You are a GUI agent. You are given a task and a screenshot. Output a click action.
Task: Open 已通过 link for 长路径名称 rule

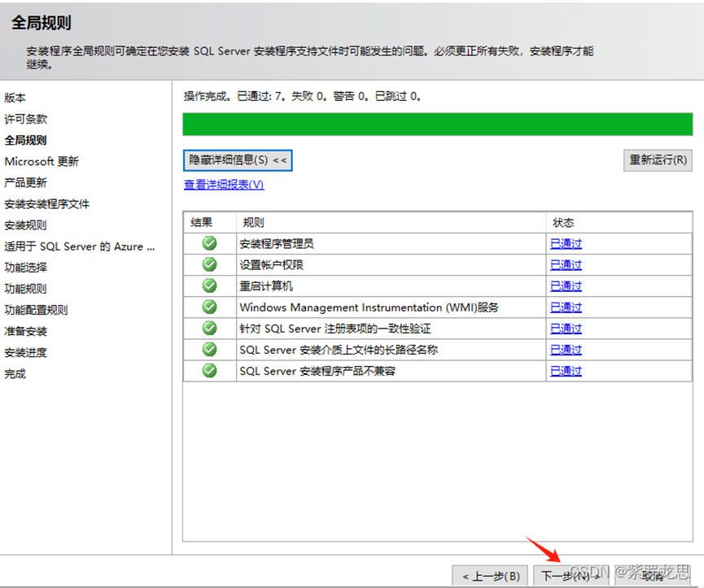[566, 350]
